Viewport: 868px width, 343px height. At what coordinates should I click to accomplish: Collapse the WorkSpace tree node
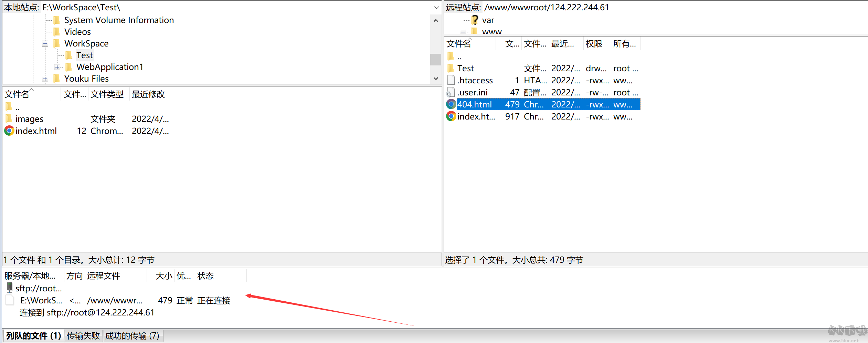click(45, 44)
